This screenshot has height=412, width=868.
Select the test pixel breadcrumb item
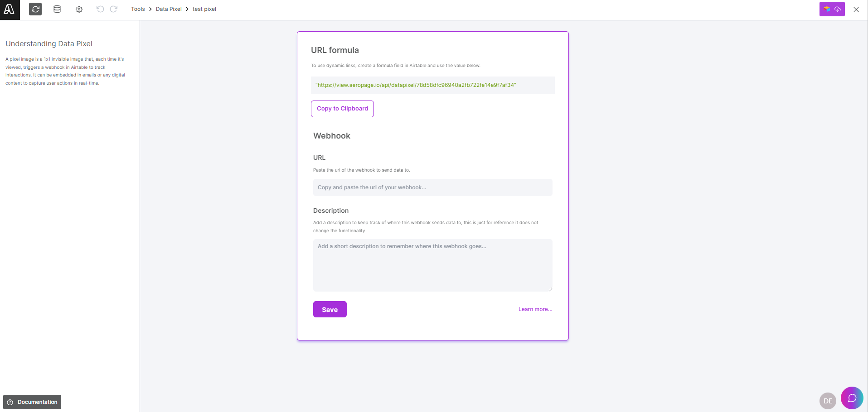click(204, 9)
